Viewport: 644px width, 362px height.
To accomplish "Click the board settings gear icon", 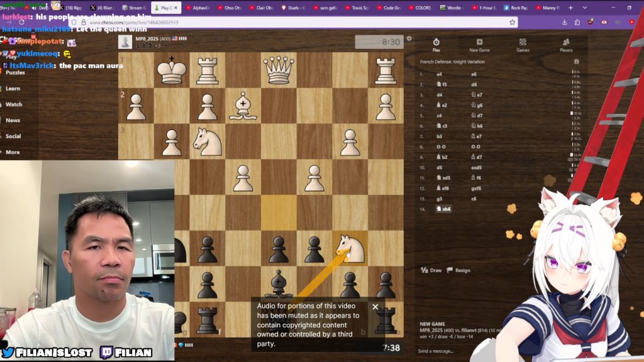I will click(x=409, y=38).
